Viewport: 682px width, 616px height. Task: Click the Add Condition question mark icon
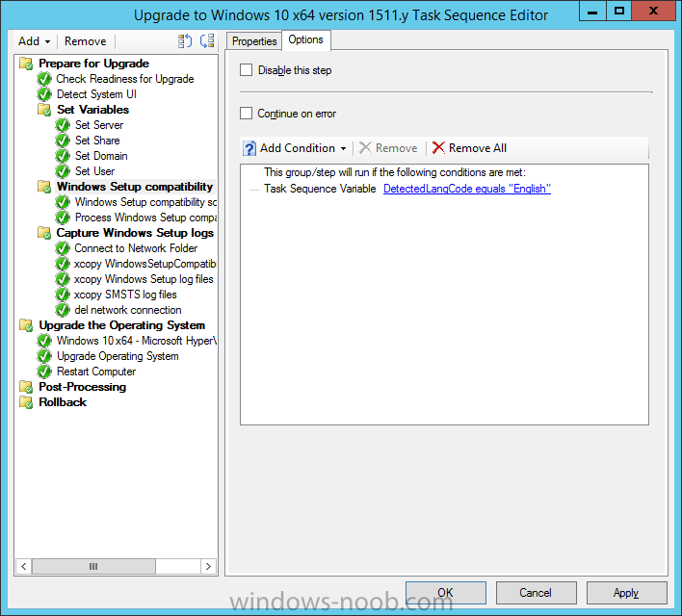click(x=249, y=148)
